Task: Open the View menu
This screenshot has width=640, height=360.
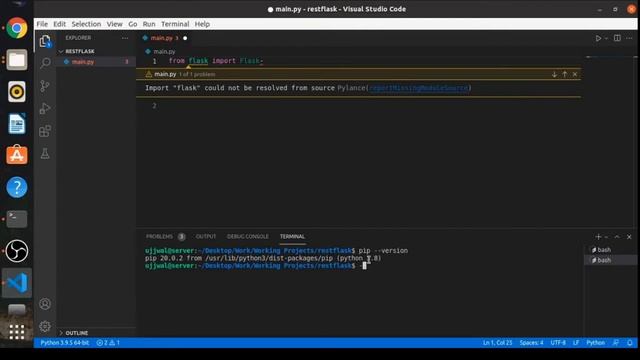Action: pyautogui.click(x=115, y=24)
